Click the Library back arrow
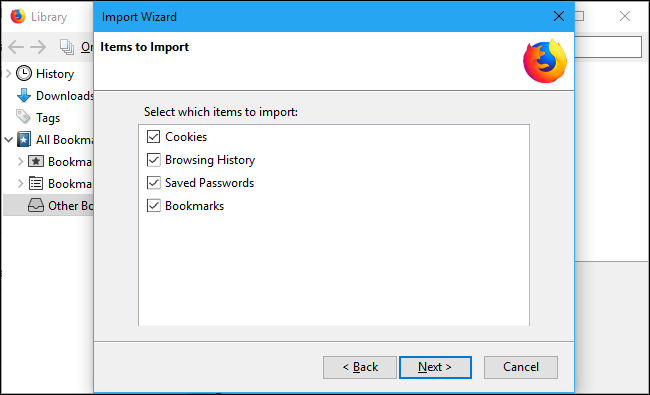The width and height of the screenshot is (650, 395). coord(16,47)
